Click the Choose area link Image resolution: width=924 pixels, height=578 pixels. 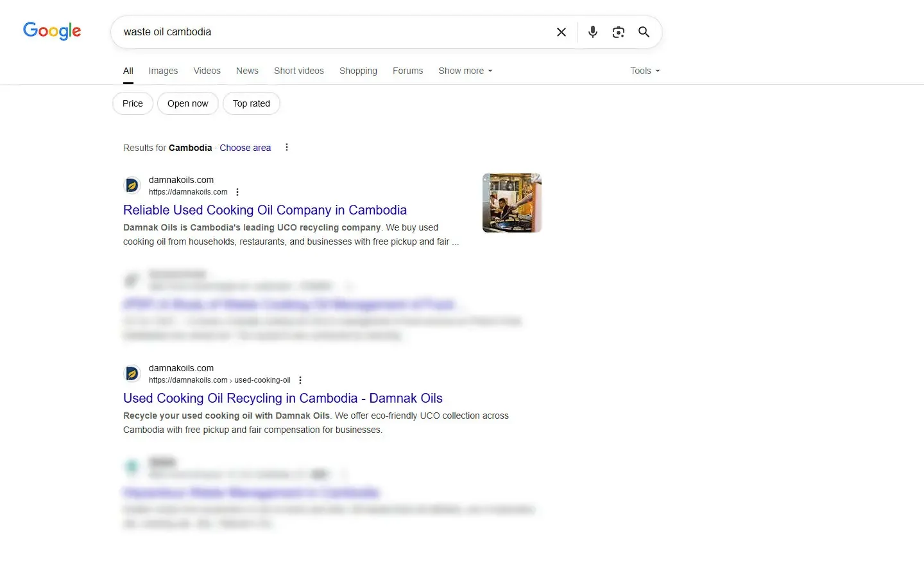pyautogui.click(x=245, y=148)
